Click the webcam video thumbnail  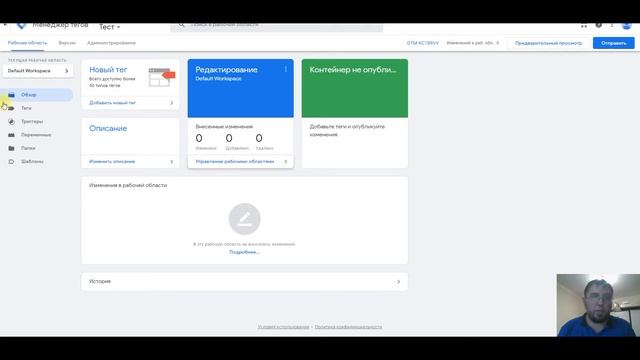(x=598, y=305)
